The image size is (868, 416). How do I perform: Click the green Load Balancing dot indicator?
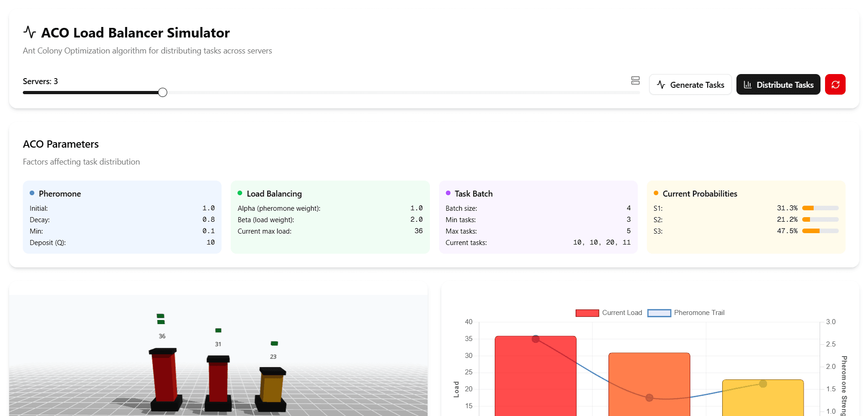point(240,193)
